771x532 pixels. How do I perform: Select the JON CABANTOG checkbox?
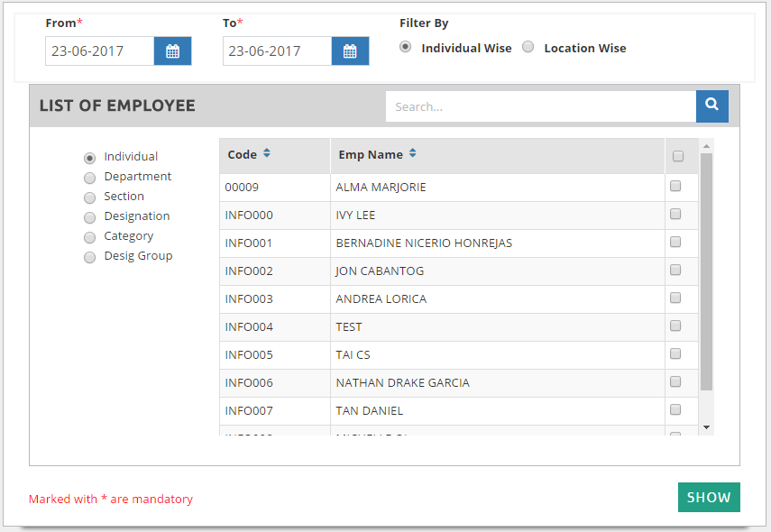pos(675,271)
